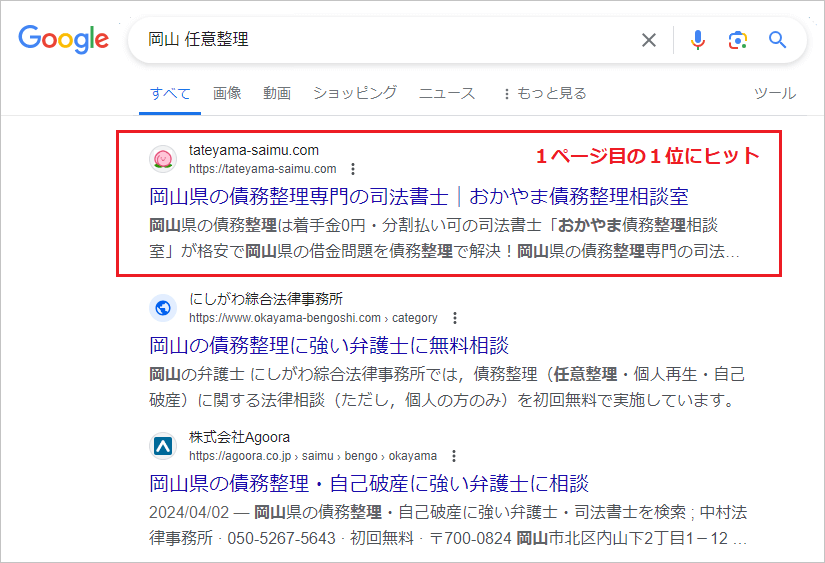Click the okayama-bengoshi.com › category URL
Viewport: 825px width, 563px height.
(313, 318)
